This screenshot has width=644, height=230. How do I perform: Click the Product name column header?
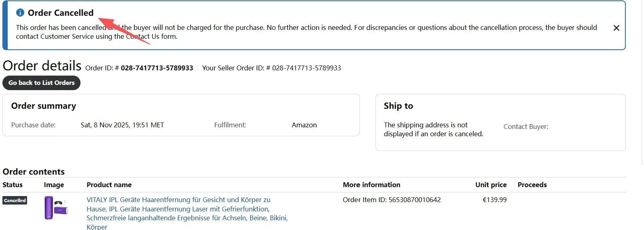(109, 185)
